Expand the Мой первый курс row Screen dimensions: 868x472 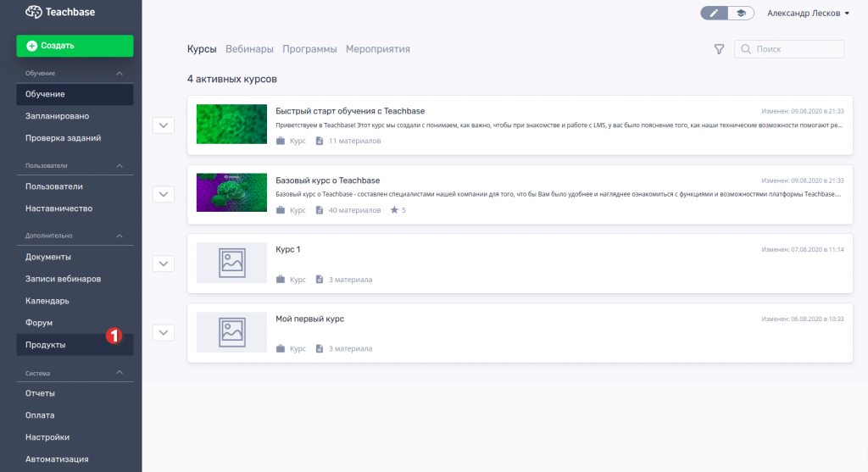coord(164,332)
